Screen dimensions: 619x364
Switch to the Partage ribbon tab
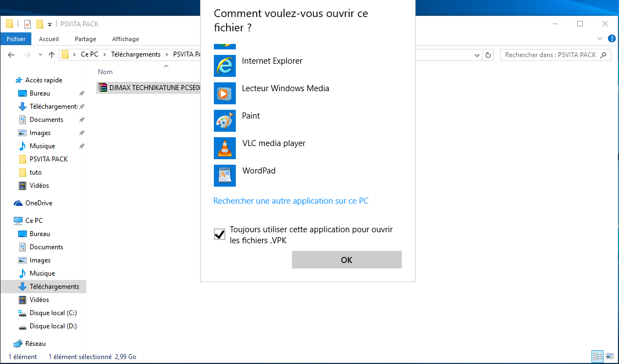[x=85, y=39]
